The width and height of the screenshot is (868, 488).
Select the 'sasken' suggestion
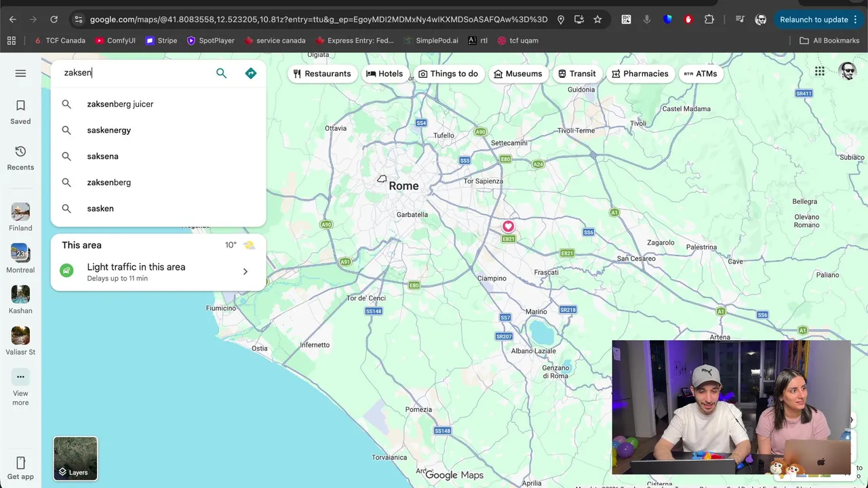pyautogui.click(x=158, y=209)
